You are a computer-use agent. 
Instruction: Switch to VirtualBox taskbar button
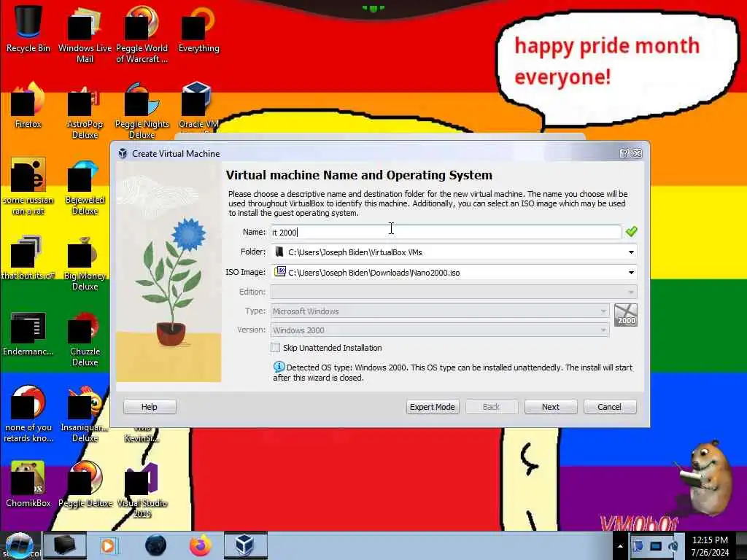[245, 545]
